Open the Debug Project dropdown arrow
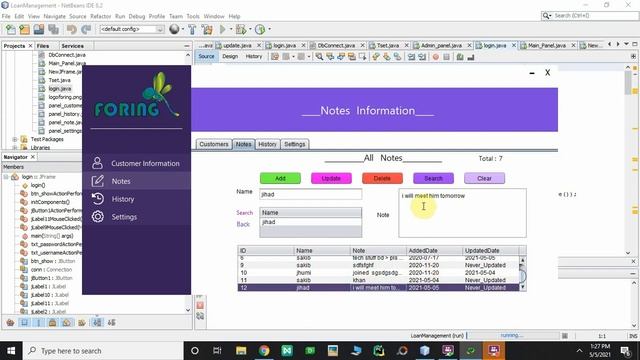This screenshot has height=360, width=640. (250, 29)
